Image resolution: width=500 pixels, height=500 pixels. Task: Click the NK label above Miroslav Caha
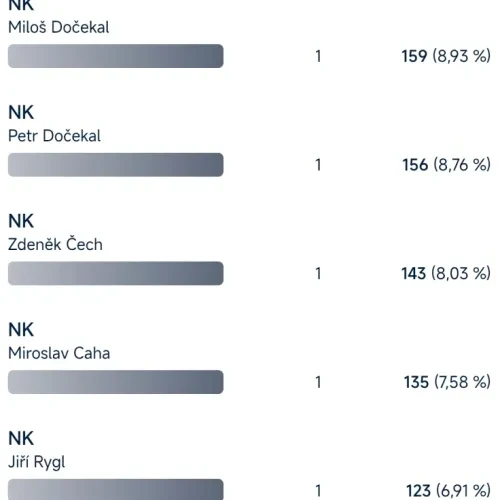21,330
